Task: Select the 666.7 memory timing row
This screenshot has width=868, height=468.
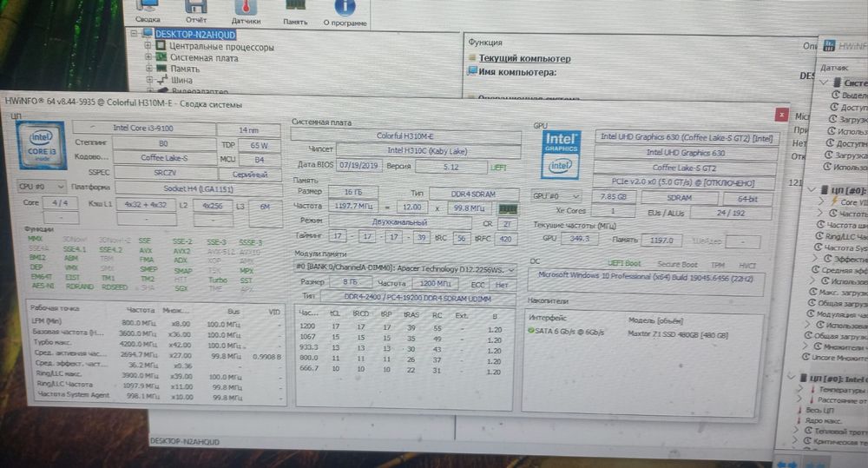Action: (401, 369)
